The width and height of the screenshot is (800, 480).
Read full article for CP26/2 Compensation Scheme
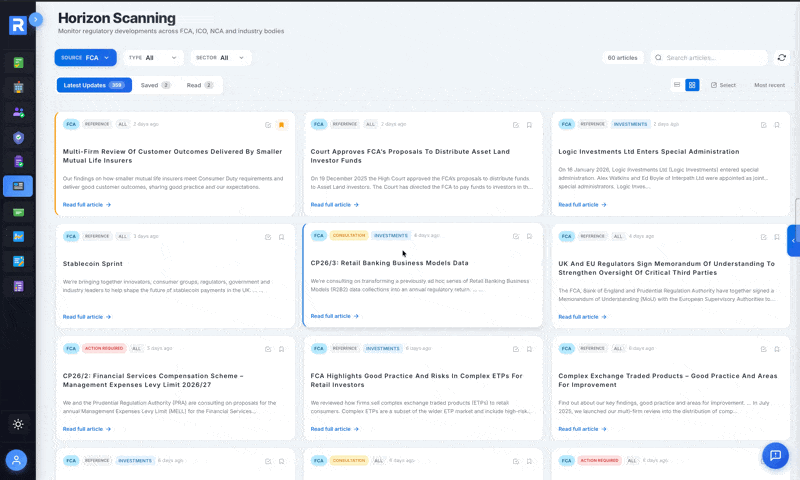[87, 429]
